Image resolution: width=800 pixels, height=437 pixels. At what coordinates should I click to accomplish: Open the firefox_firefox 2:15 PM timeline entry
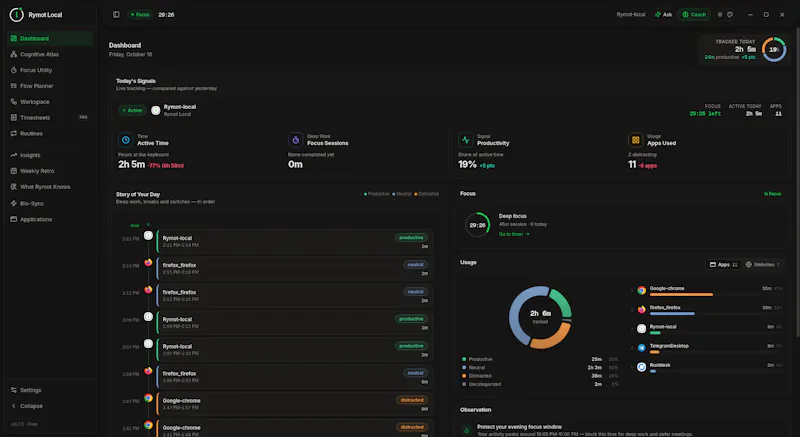click(295, 268)
